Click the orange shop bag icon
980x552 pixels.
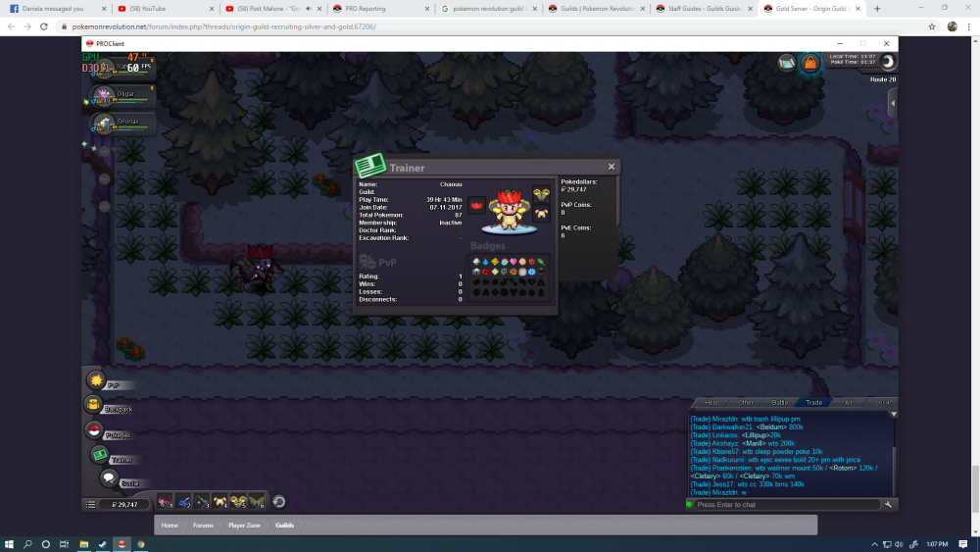coord(810,64)
